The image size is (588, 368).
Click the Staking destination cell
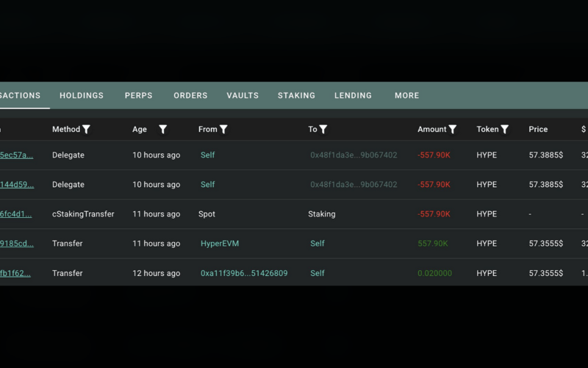point(322,214)
